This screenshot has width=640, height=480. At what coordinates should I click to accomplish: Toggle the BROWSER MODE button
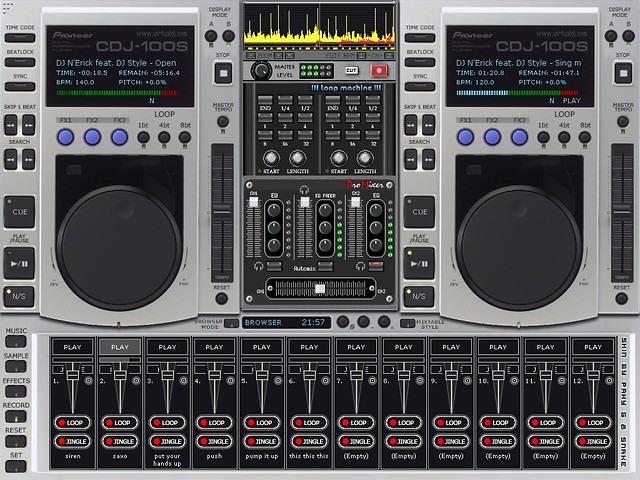click(231, 324)
